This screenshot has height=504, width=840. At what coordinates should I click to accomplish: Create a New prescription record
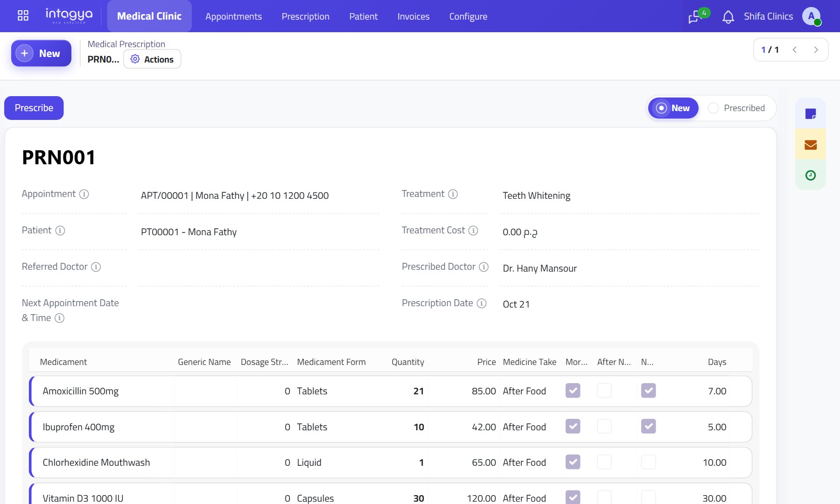tap(41, 53)
